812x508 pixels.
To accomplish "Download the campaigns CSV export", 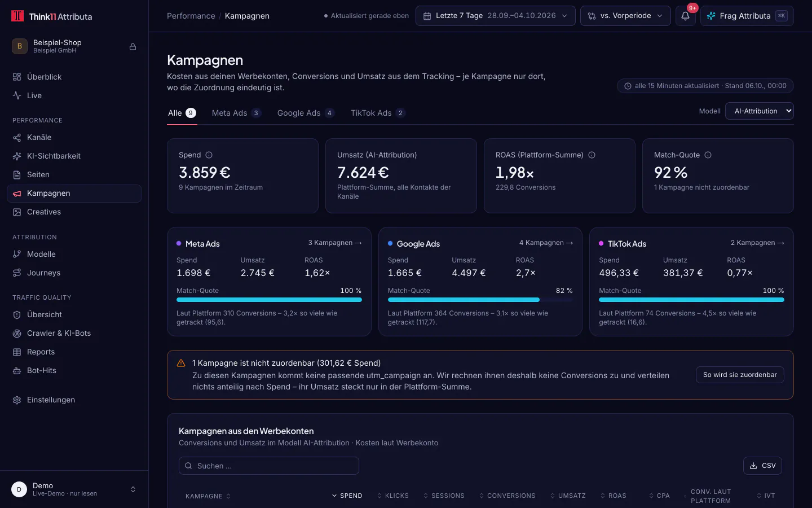I will 762,466.
